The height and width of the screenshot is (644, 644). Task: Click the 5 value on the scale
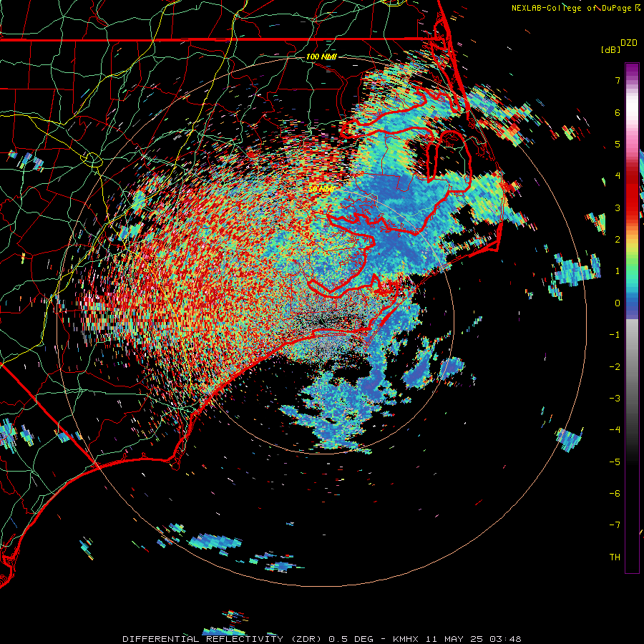click(618, 144)
